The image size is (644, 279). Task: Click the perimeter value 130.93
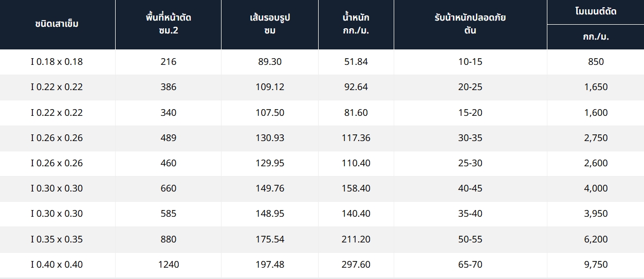click(x=269, y=138)
